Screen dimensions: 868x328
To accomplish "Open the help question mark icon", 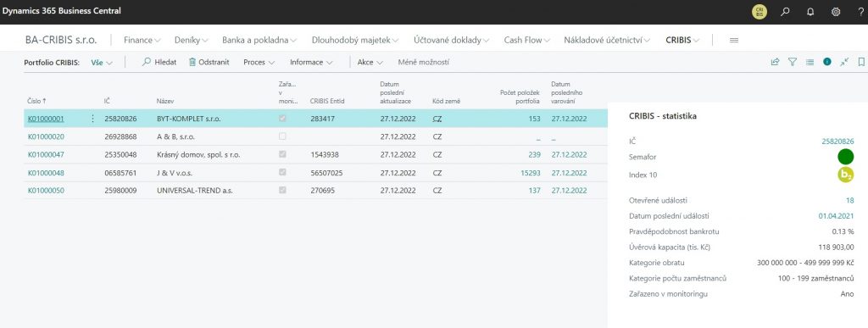I will (860, 12).
